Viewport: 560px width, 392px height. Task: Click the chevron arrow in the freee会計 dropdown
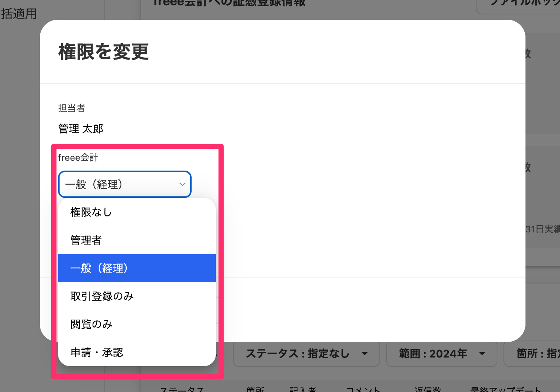coord(182,185)
